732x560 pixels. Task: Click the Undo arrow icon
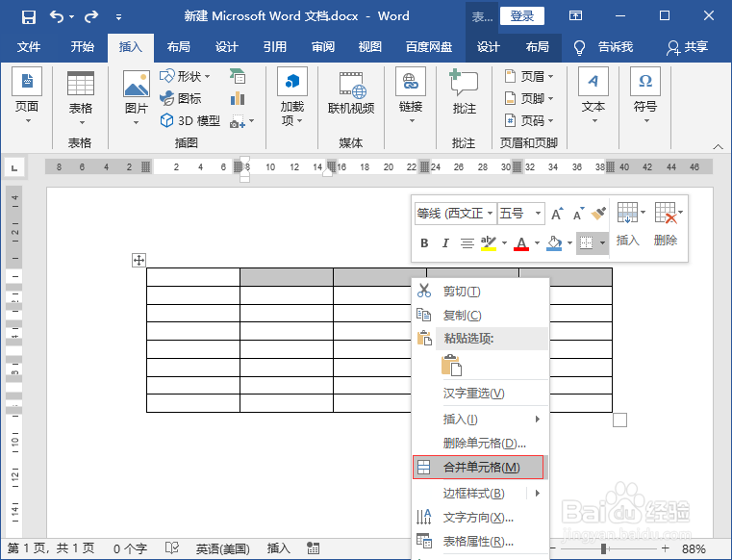(57, 16)
